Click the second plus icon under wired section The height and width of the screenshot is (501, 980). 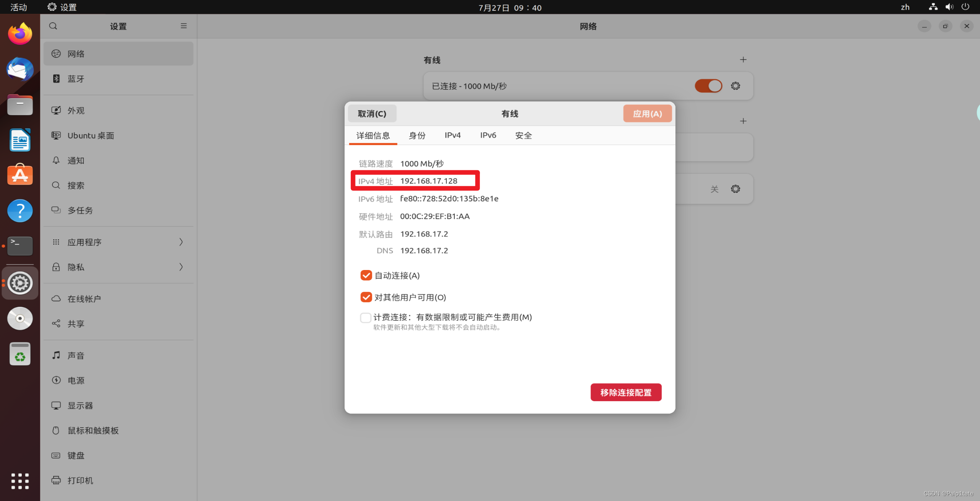[x=743, y=121]
